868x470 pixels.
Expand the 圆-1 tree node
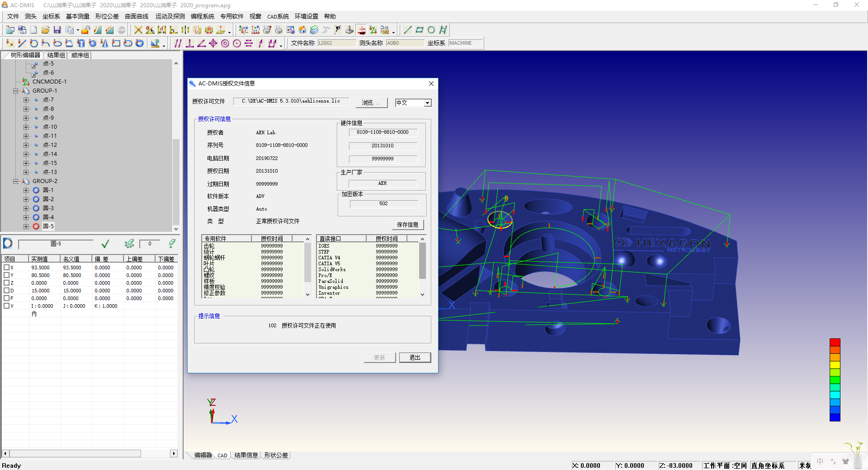[26, 190]
